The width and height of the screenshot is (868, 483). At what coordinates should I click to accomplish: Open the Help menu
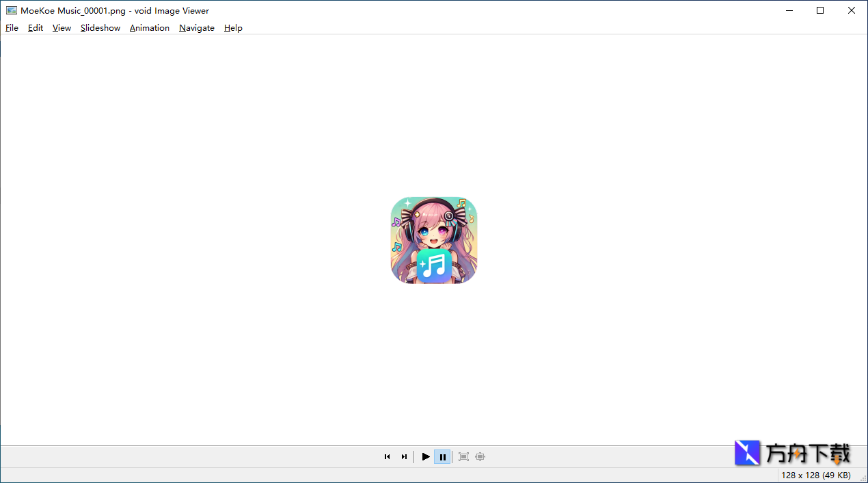[x=233, y=27]
